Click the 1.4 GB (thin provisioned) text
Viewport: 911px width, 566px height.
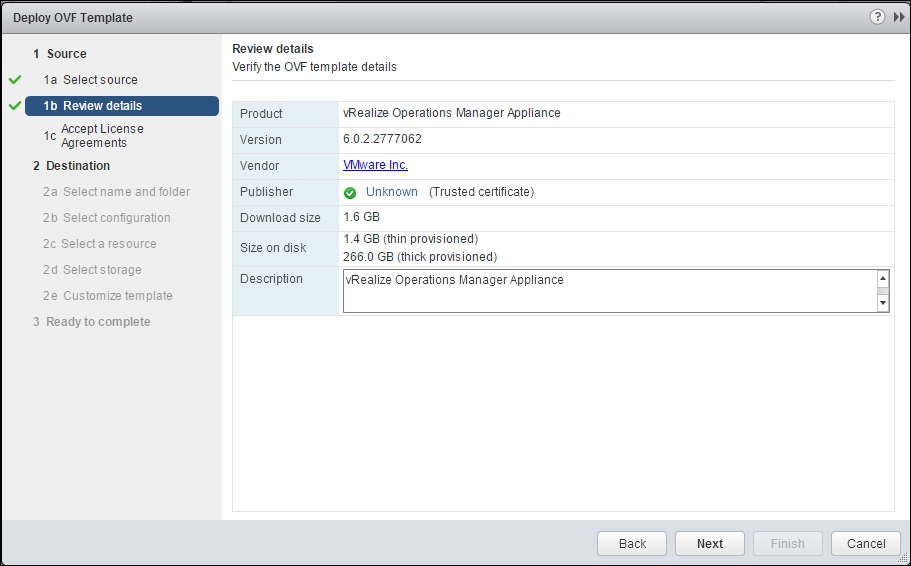click(x=411, y=239)
